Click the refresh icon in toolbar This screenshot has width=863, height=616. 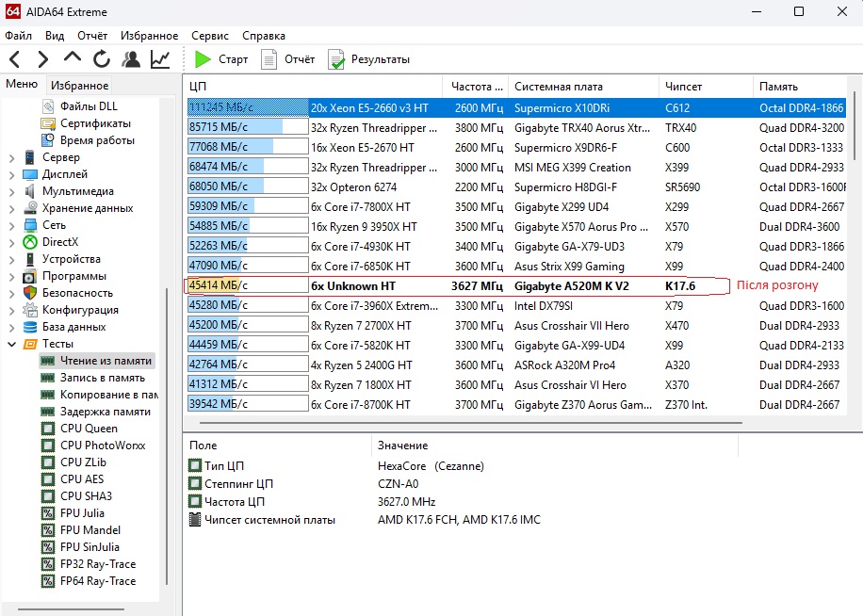click(102, 58)
